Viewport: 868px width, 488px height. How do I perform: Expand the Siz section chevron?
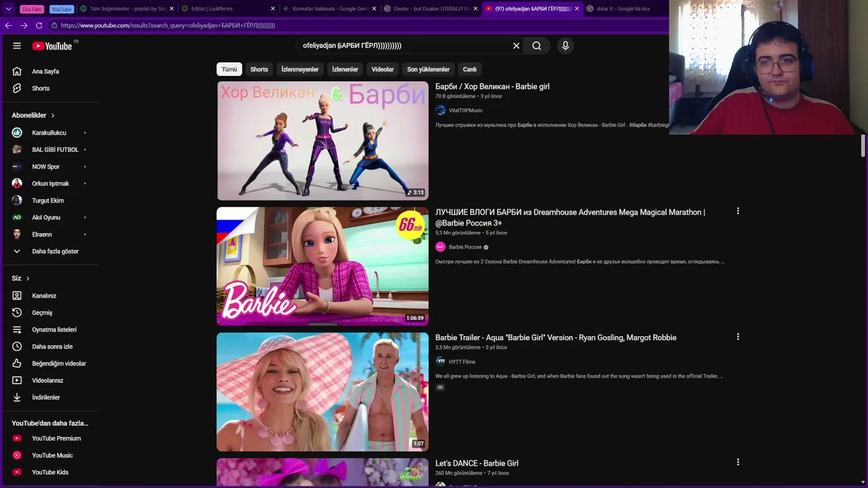click(x=27, y=279)
